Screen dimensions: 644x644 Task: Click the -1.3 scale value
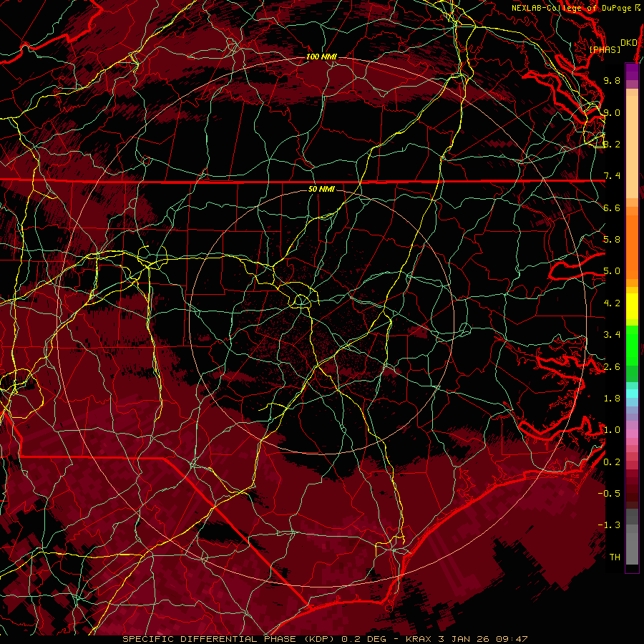[x=609, y=525]
